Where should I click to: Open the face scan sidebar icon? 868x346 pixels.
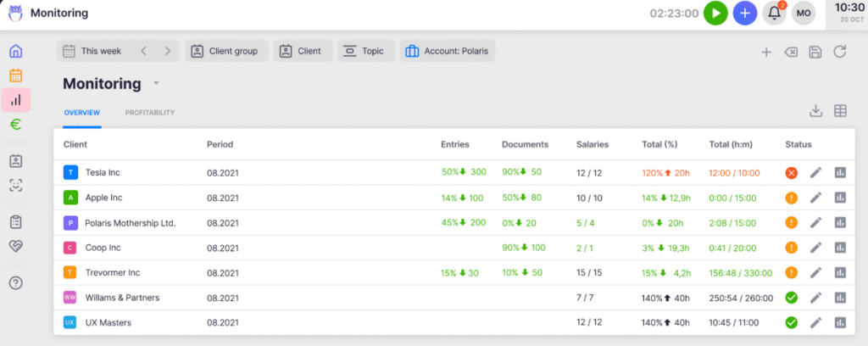(16, 186)
